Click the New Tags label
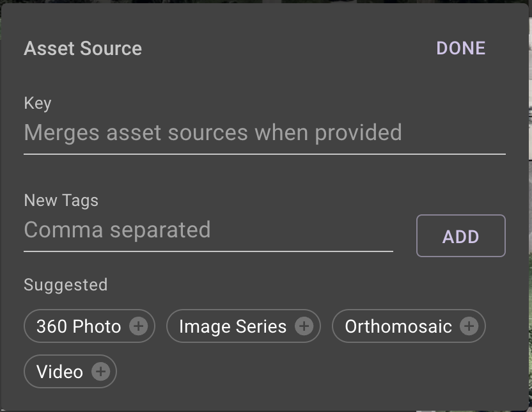This screenshot has width=532, height=412. (61, 200)
